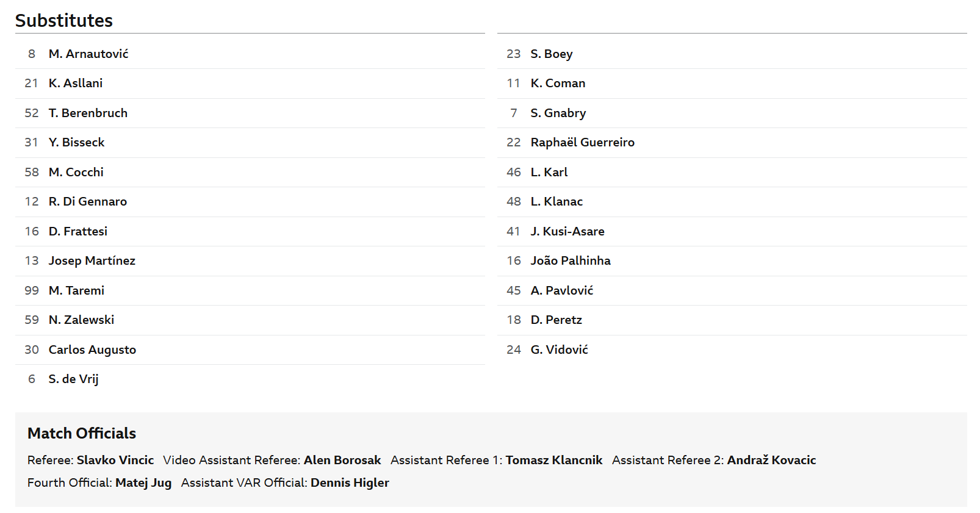This screenshot has width=980, height=513.
Task: Open T. Berenbruch player entry
Action: click(88, 113)
